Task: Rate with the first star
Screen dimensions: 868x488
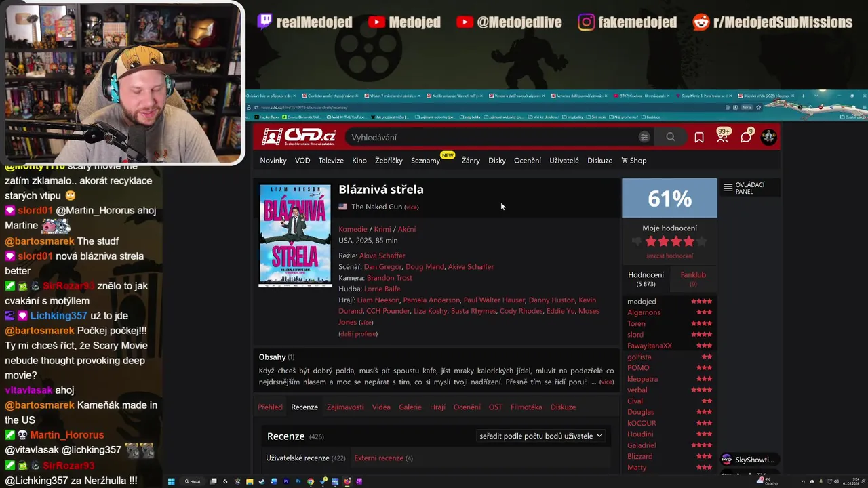Action: click(651, 241)
